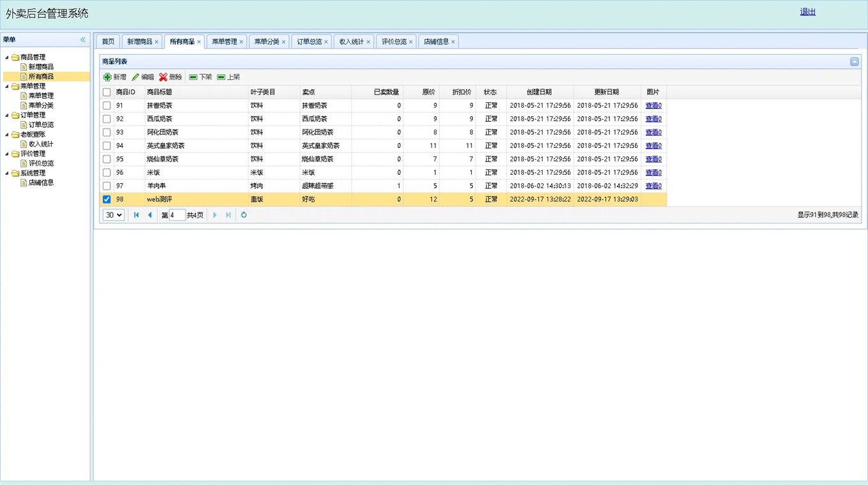The image size is (868, 485).
Task: Close the 店铺信息 tab
Action: point(453,42)
